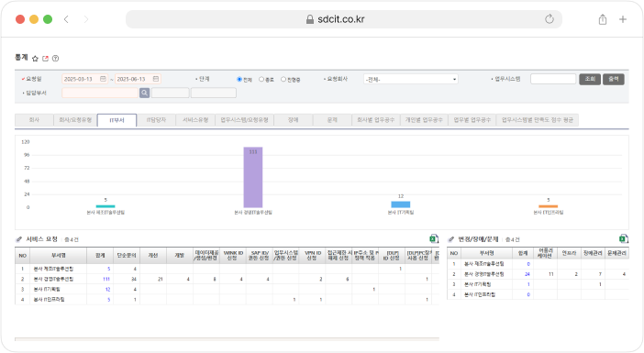This screenshot has width=644, height=353.
Task: Click the 합계 header in 서비스 요청 table
Action: (x=100, y=255)
